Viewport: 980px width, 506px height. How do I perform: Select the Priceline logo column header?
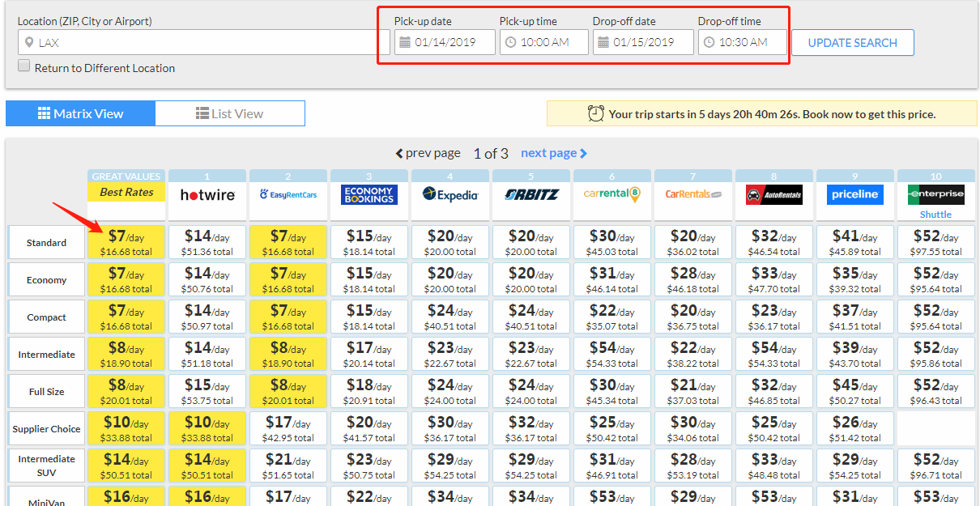tap(855, 195)
